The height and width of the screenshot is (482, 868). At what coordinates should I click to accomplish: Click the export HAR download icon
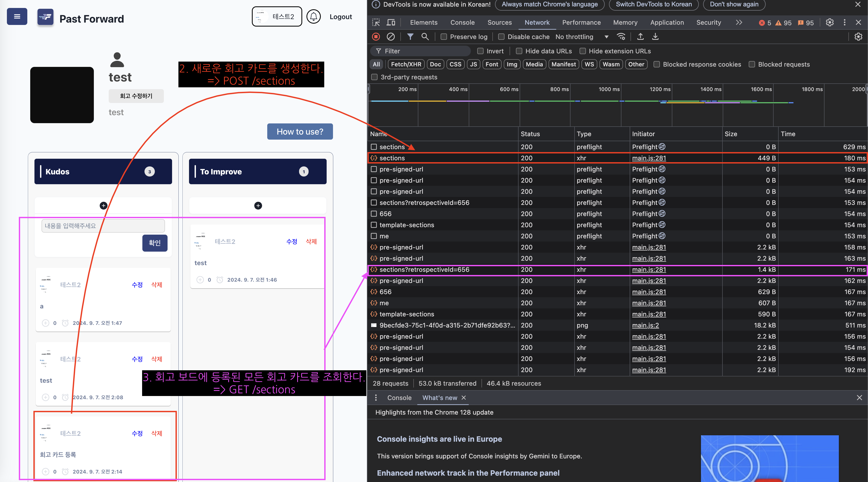[x=655, y=36]
